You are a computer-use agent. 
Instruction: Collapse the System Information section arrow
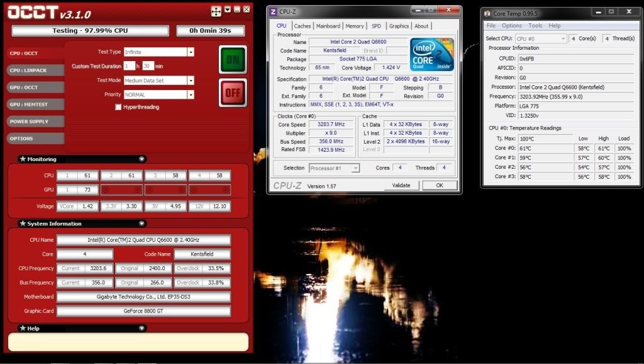[142, 224]
